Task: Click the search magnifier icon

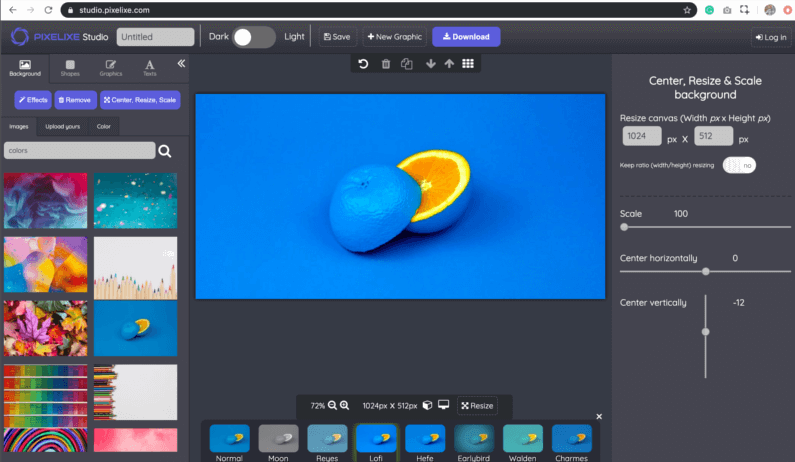Action: pyautogui.click(x=165, y=151)
